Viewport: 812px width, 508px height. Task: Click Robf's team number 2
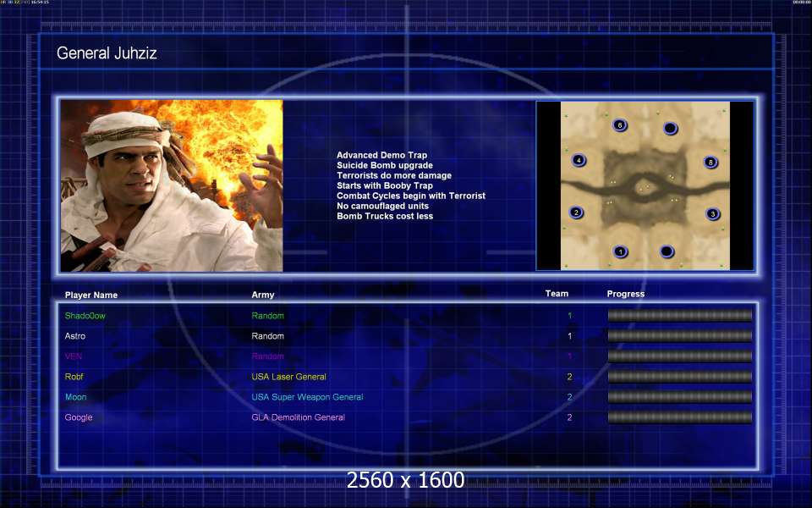coord(569,377)
